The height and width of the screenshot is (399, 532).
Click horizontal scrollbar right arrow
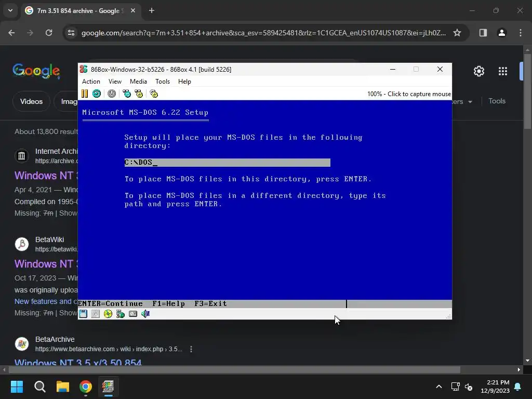(x=519, y=369)
